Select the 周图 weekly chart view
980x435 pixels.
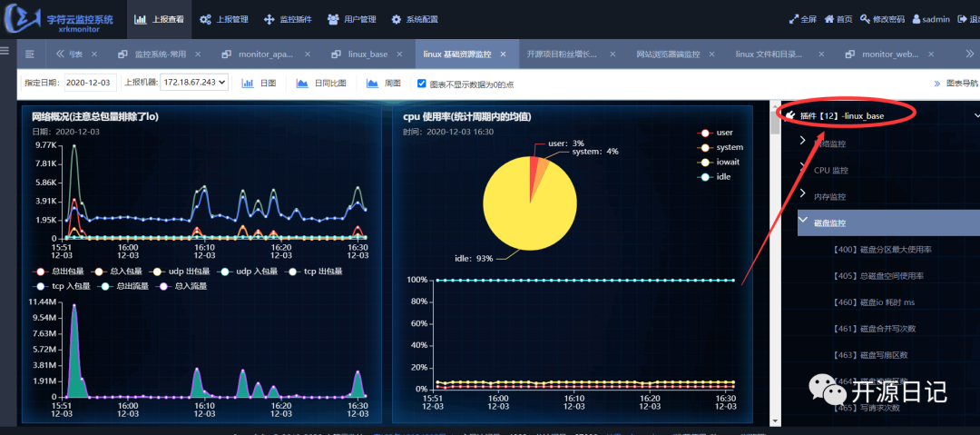pos(384,84)
